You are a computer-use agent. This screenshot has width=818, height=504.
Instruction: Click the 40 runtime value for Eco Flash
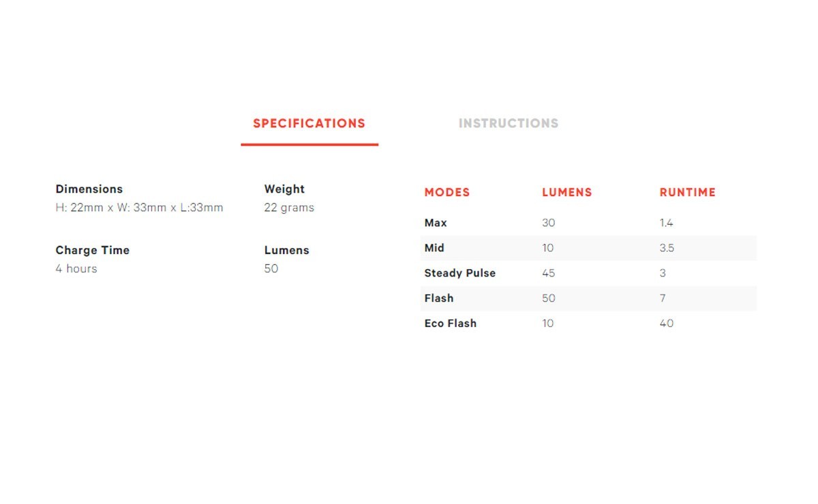coord(667,324)
